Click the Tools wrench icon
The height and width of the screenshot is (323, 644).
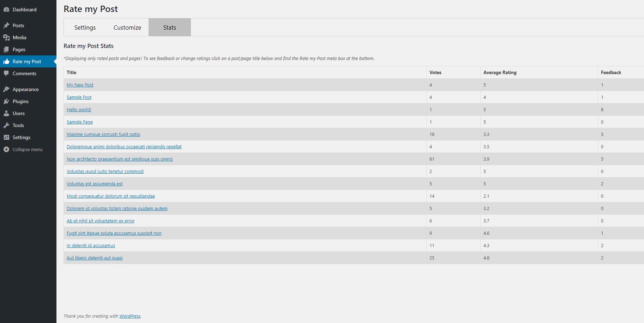click(6, 125)
